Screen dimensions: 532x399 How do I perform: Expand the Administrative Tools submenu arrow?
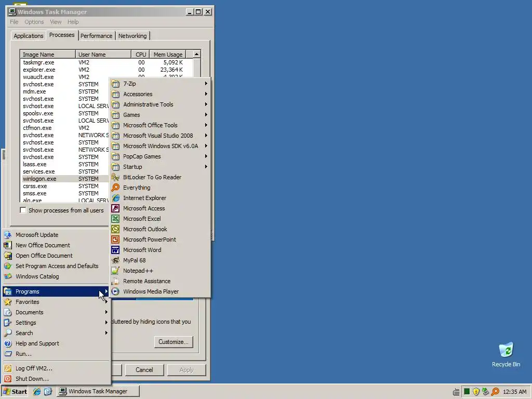pos(206,104)
